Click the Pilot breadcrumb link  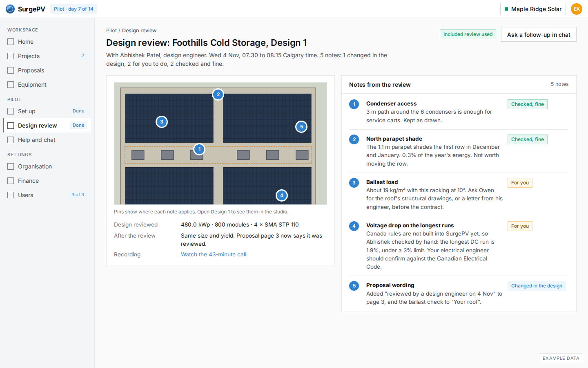click(111, 31)
